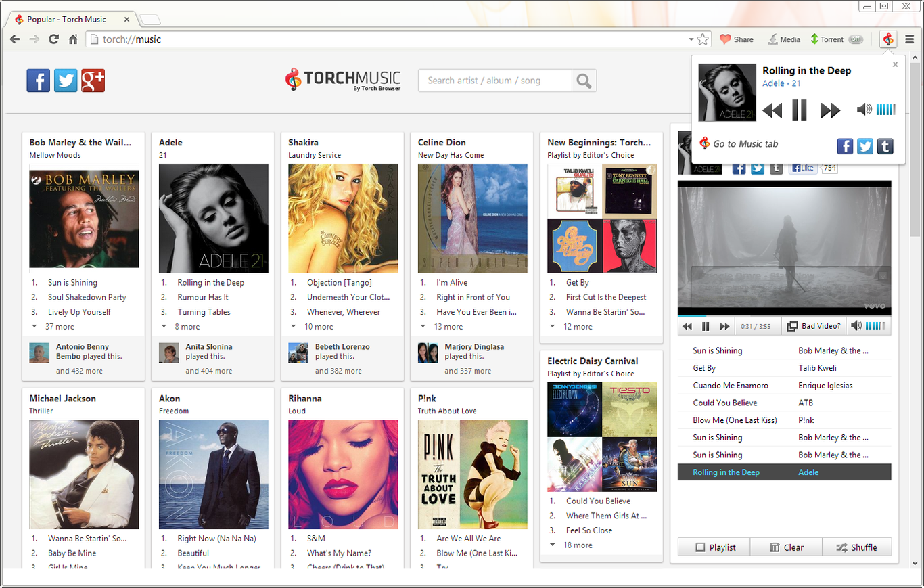Report the clip with Bad Video? button
The width and height of the screenshot is (924, 588).
[814, 326]
